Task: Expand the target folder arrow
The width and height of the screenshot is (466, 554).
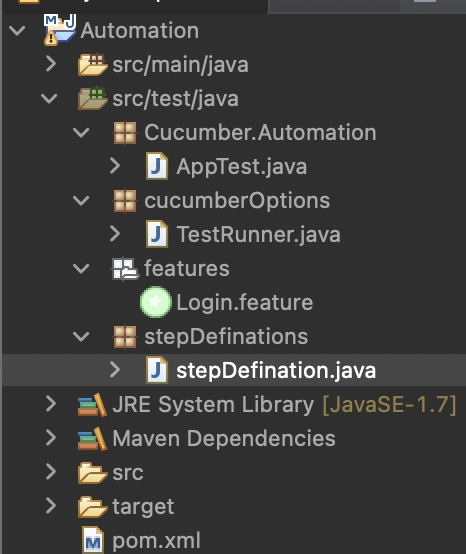Action: click(51, 506)
